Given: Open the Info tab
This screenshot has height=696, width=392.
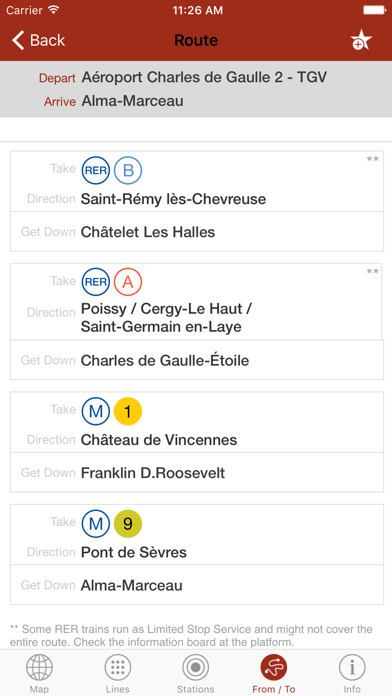Looking at the screenshot, I should click(352, 673).
